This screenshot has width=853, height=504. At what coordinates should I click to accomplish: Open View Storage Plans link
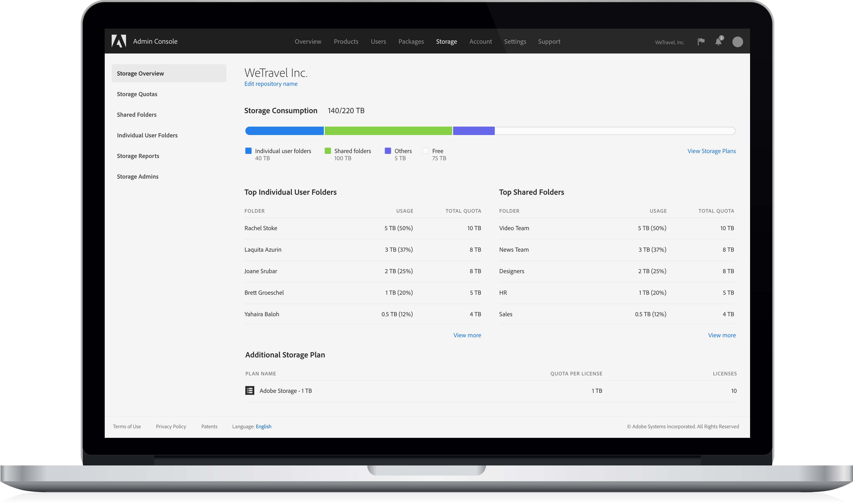pyautogui.click(x=711, y=151)
